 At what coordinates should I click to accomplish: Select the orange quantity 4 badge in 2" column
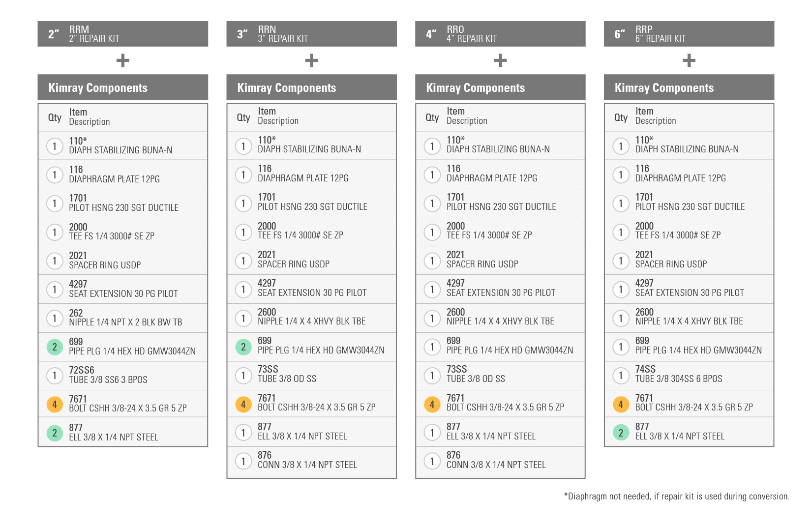(x=55, y=405)
